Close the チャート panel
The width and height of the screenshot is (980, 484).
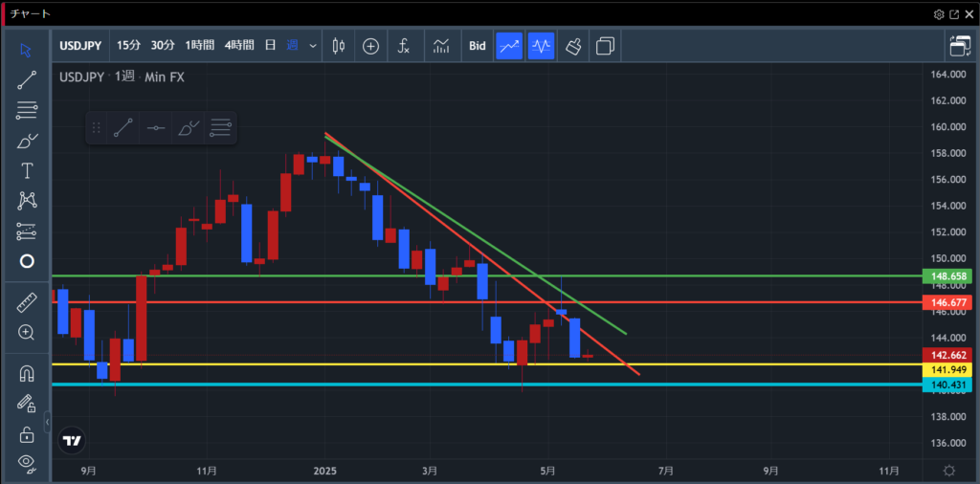[x=969, y=14]
